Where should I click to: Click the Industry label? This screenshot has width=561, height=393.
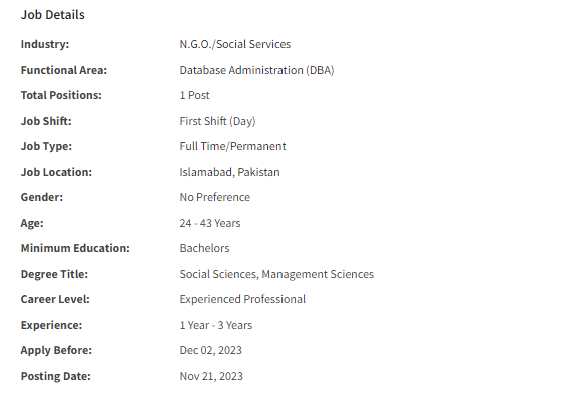click(x=45, y=44)
